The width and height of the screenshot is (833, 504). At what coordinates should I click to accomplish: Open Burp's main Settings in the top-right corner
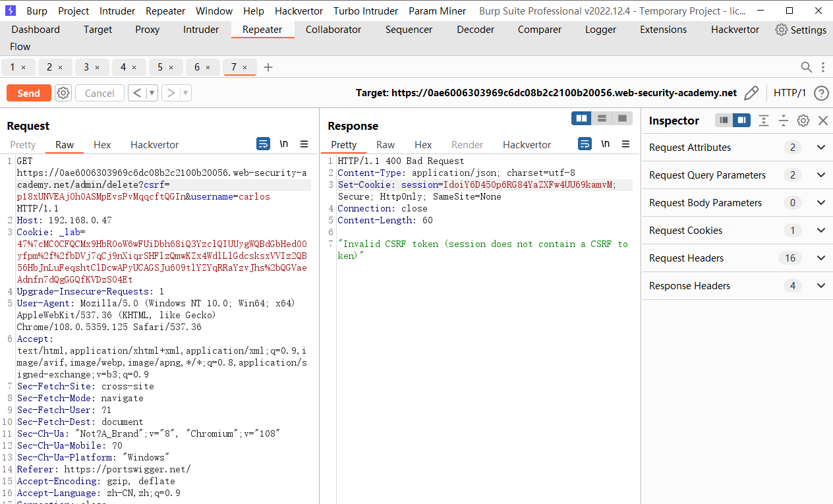point(801,30)
